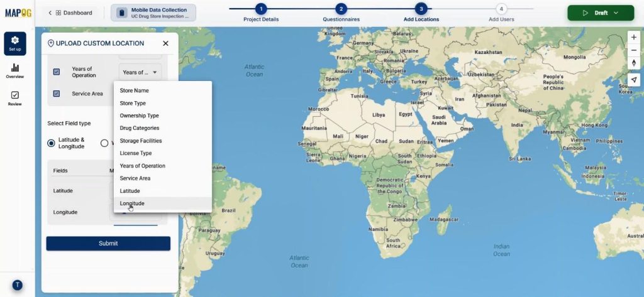Screen dimensions: 644x297
Task: Close the Upload Custom Location panel
Action: point(165,43)
